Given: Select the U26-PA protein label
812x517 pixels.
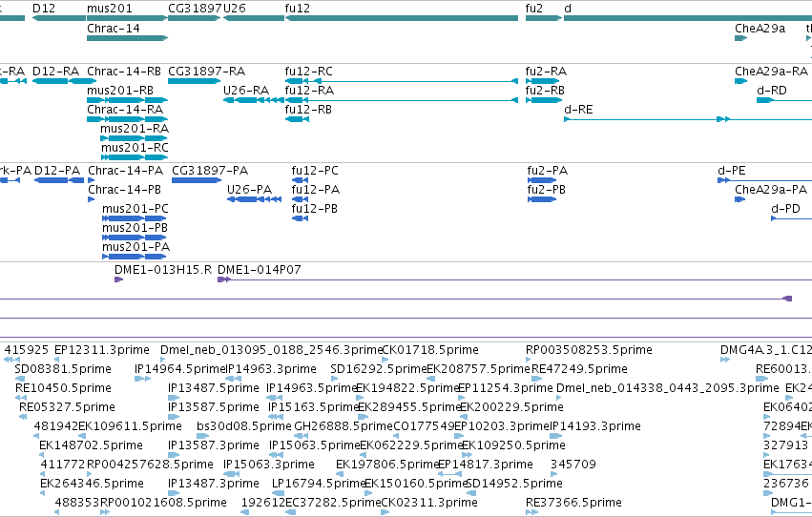Looking at the screenshot, I should pos(249,190).
